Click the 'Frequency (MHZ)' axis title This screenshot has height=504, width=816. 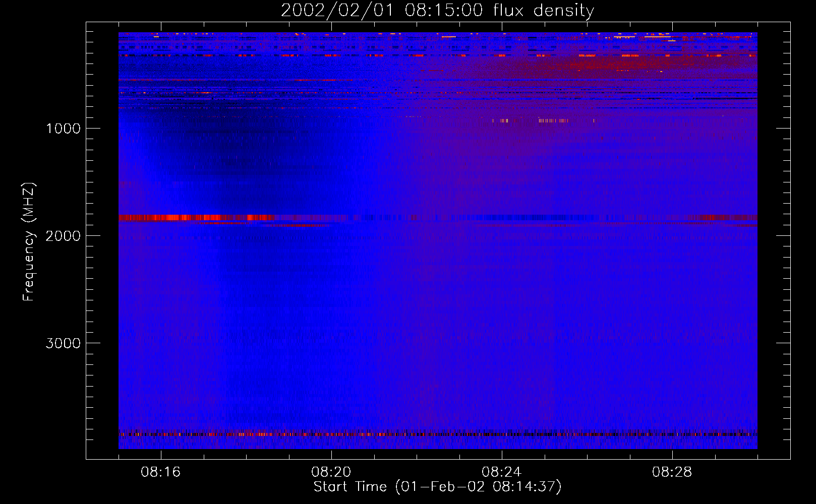29,242
